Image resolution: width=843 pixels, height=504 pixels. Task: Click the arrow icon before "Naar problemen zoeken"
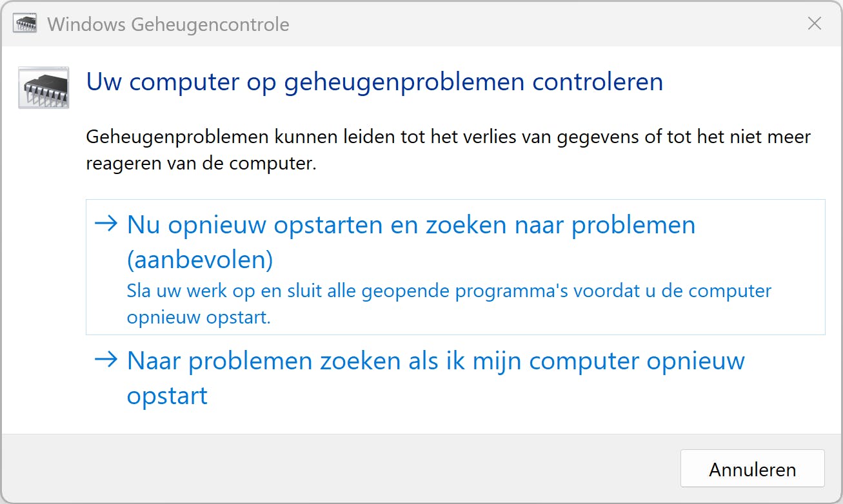pyautogui.click(x=106, y=360)
